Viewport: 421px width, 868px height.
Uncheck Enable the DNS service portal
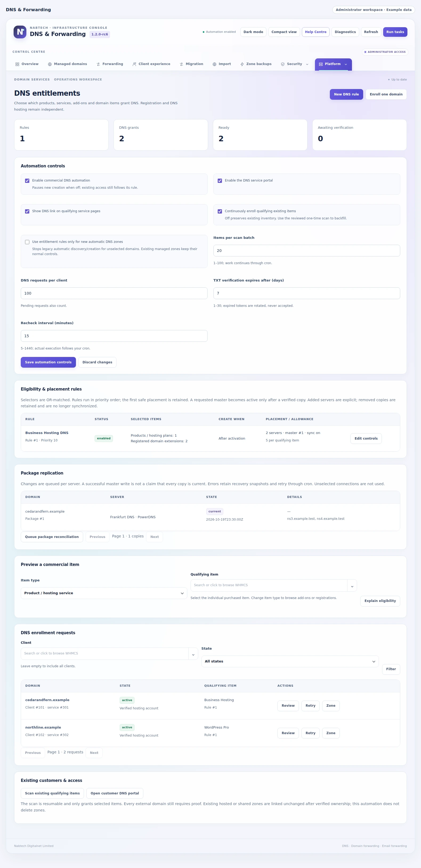(220, 181)
